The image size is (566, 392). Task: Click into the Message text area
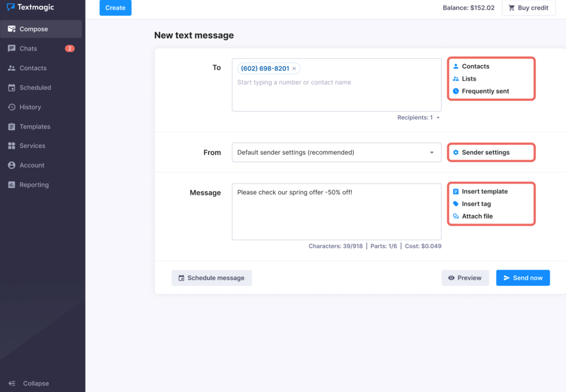337,211
